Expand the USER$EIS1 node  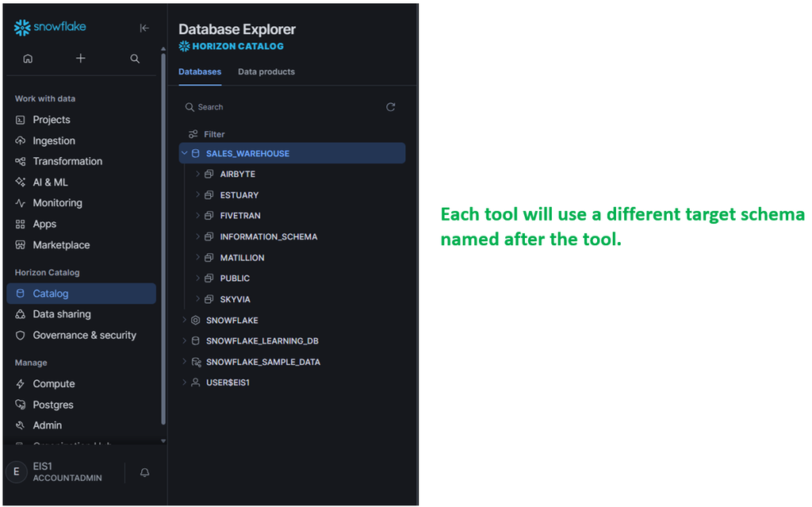pos(184,382)
